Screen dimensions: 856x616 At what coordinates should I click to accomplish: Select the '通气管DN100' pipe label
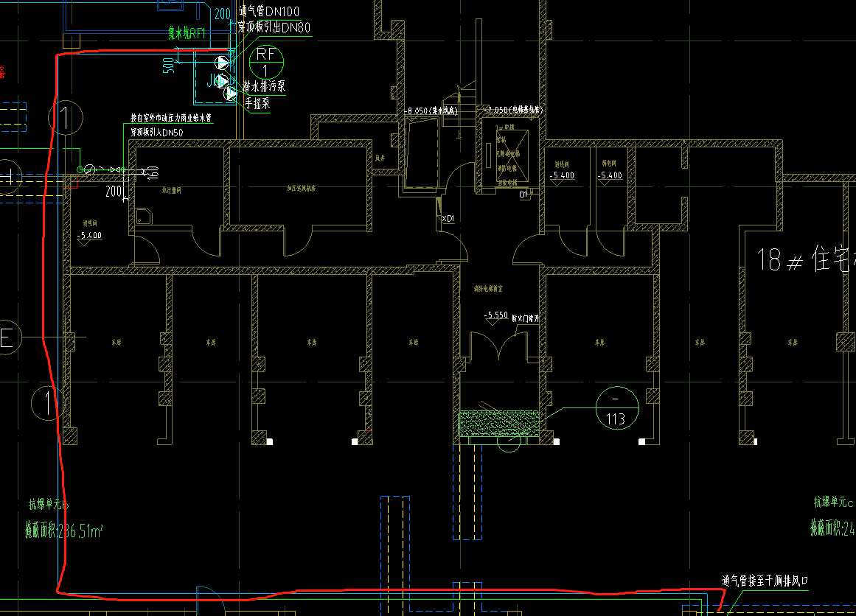point(269,11)
